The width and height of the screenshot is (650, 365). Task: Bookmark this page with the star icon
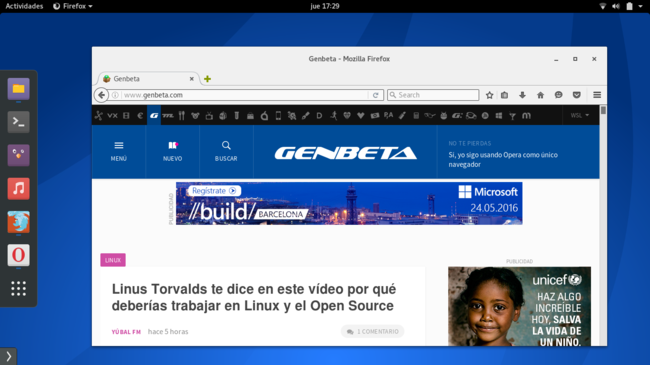coord(490,95)
